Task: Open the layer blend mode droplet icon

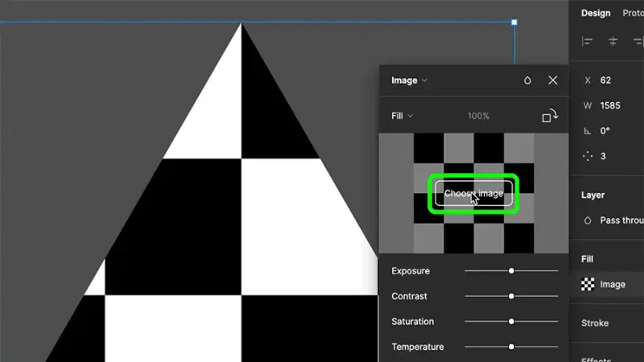Action: pyautogui.click(x=588, y=220)
